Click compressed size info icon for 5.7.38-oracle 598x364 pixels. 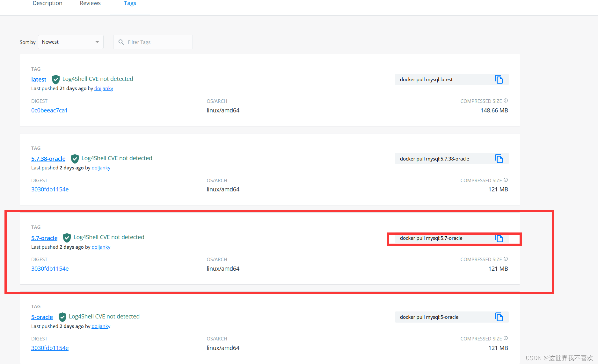coord(506,180)
